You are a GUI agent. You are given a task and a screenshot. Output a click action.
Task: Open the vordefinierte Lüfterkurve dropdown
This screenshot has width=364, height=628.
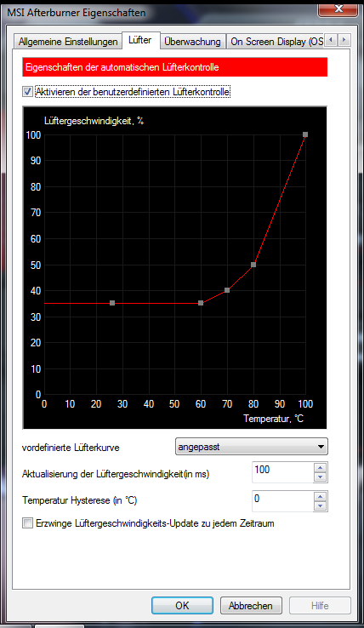[x=252, y=447]
